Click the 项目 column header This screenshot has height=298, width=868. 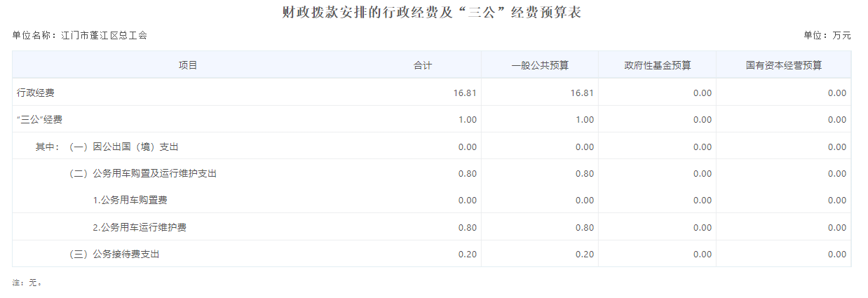188,65
